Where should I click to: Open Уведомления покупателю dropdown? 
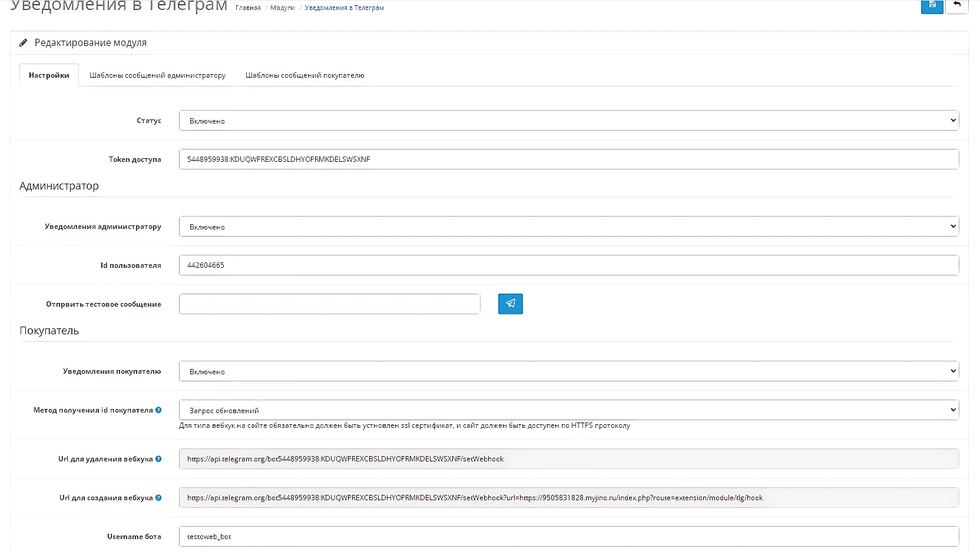[569, 371]
